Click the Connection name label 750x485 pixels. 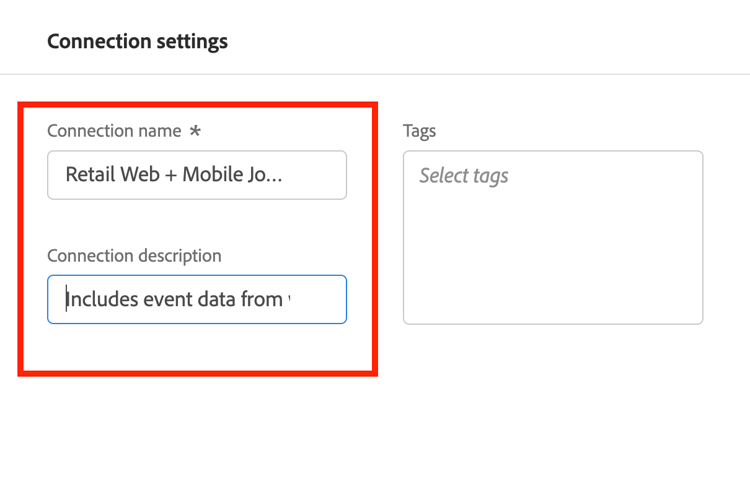pos(114,131)
